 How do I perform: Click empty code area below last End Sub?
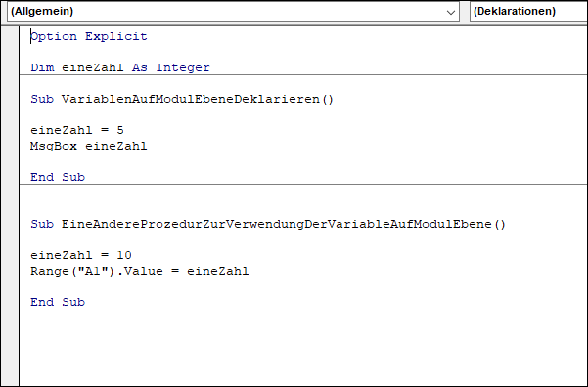(x=303, y=347)
